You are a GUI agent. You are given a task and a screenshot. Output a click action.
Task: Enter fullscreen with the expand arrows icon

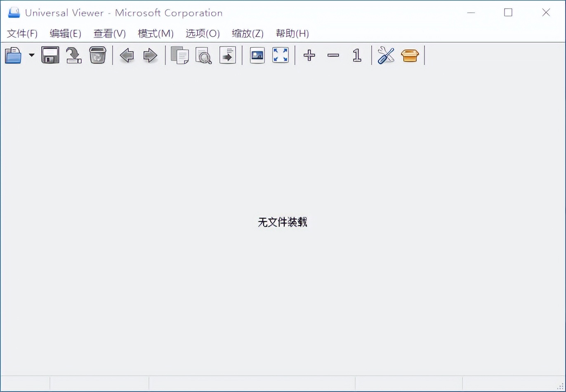[x=281, y=55]
